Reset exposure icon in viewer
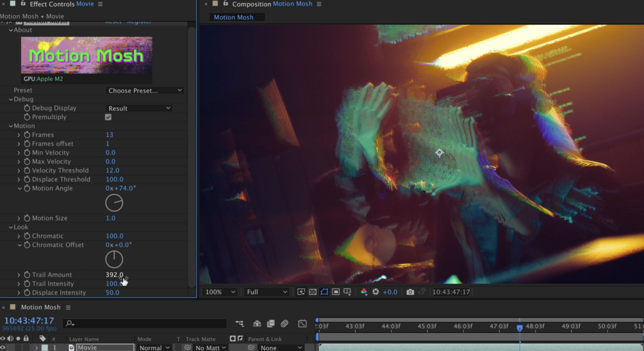This screenshot has height=351, width=644. pyautogui.click(x=376, y=292)
